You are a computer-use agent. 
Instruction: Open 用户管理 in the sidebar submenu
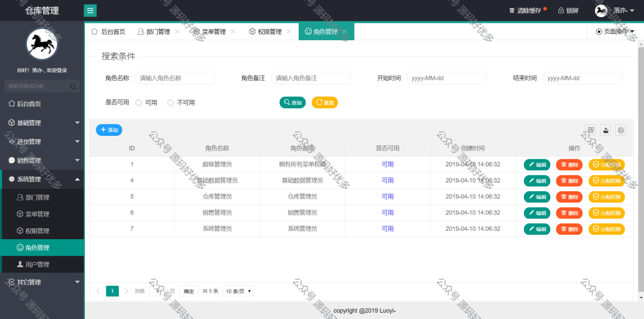point(43,264)
